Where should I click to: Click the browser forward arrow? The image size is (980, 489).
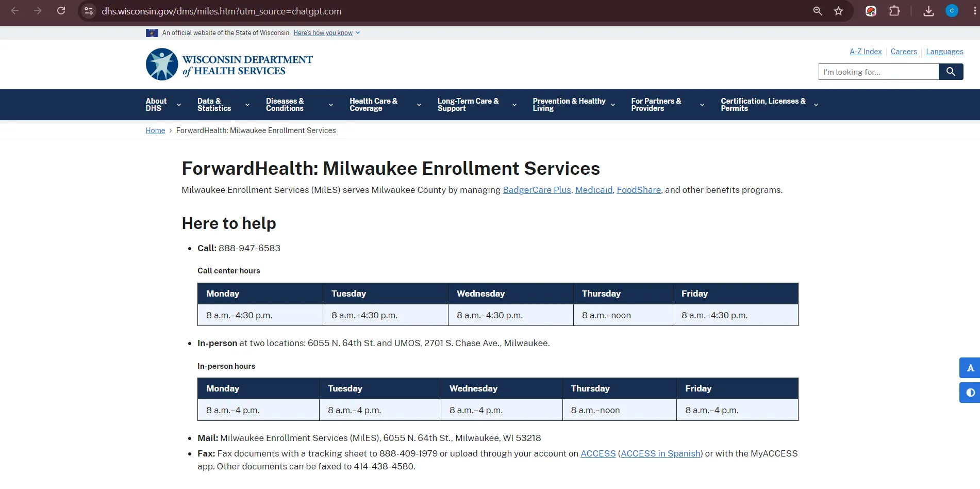pos(38,11)
